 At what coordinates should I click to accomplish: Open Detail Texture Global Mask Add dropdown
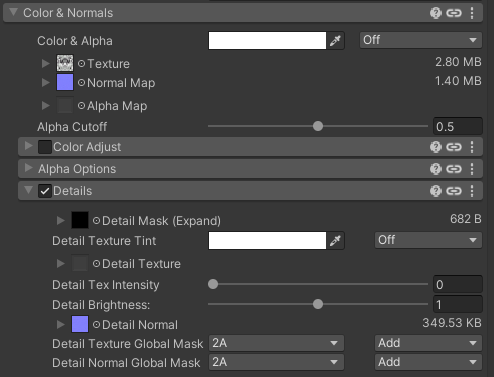[x=428, y=343]
